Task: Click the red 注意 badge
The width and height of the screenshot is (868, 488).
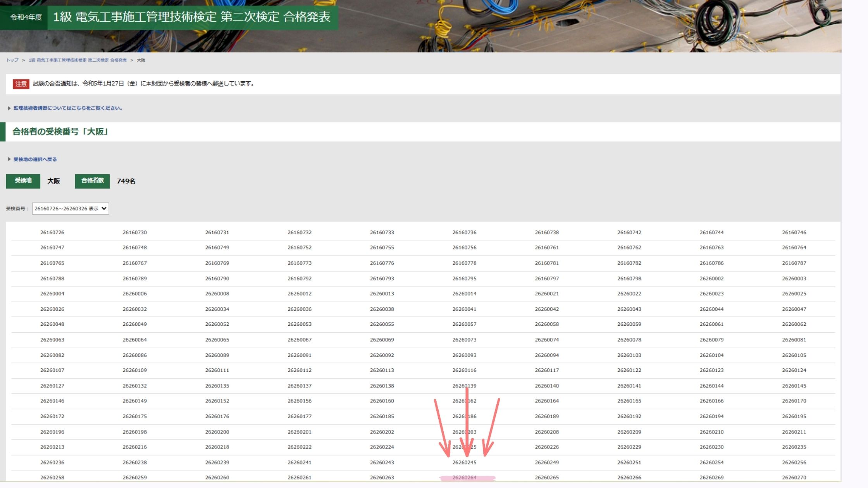Action: point(21,84)
